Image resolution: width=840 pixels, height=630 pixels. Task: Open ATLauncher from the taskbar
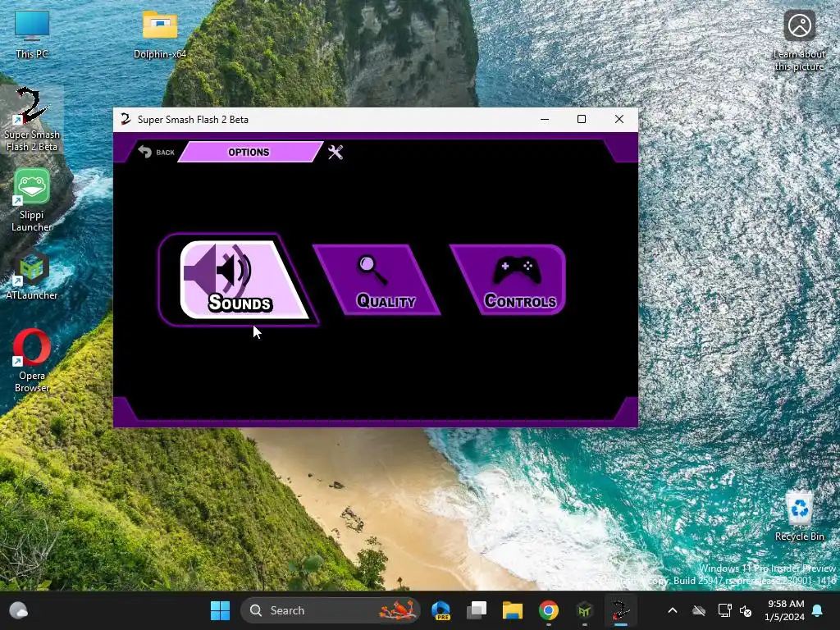click(584, 610)
